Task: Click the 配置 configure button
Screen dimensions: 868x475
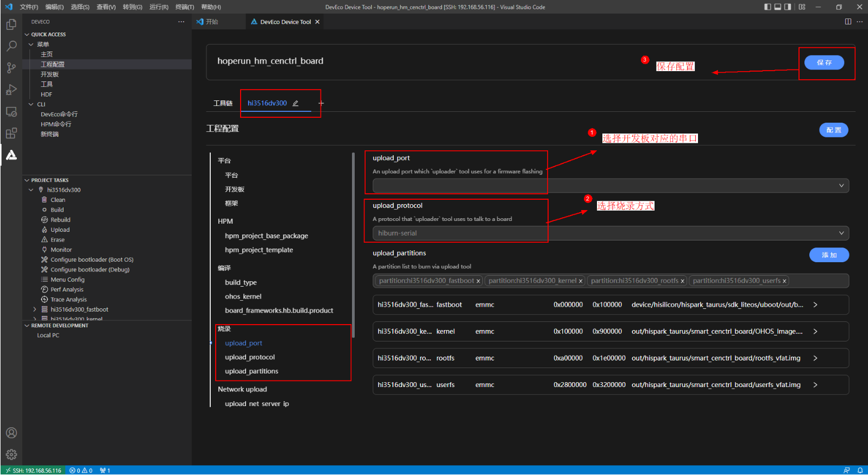Action: pyautogui.click(x=834, y=130)
